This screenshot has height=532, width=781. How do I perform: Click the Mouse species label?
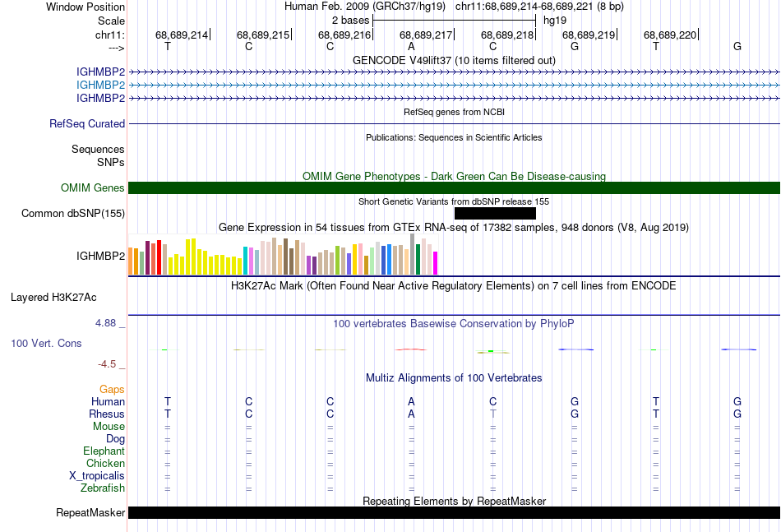pyautogui.click(x=109, y=427)
